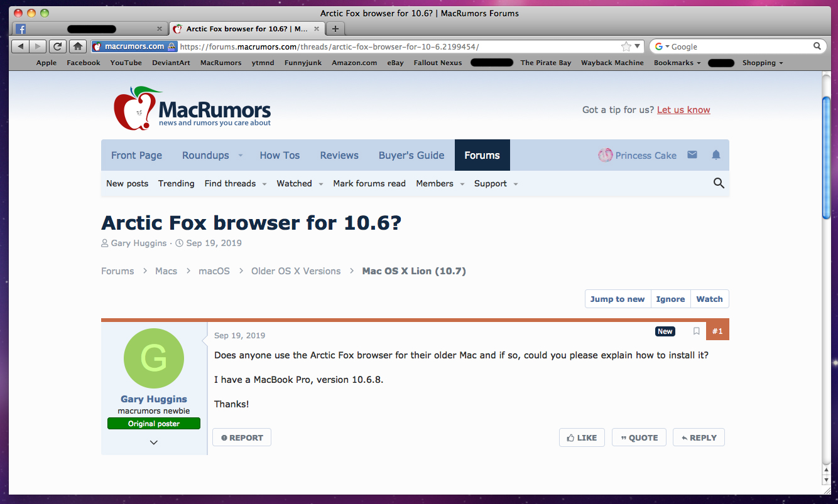Screen dimensions: 838x504
Task: Open a new tab with plus button
Action: tap(335, 29)
